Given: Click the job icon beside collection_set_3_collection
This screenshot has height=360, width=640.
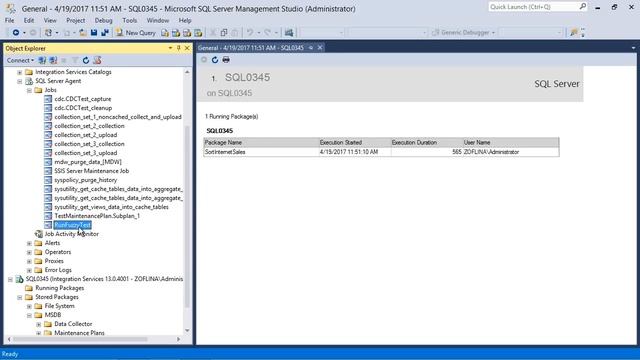Looking at the screenshot, I should coord(48,144).
